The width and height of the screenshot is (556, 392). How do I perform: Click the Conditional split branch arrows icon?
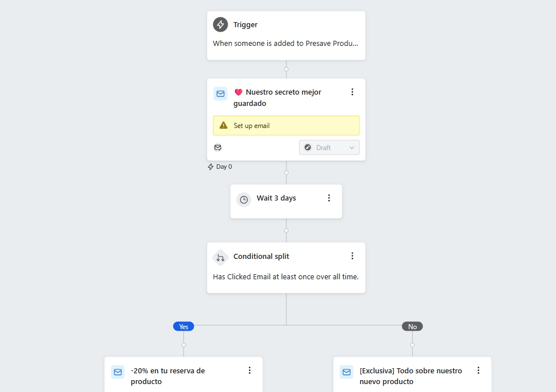click(x=220, y=258)
